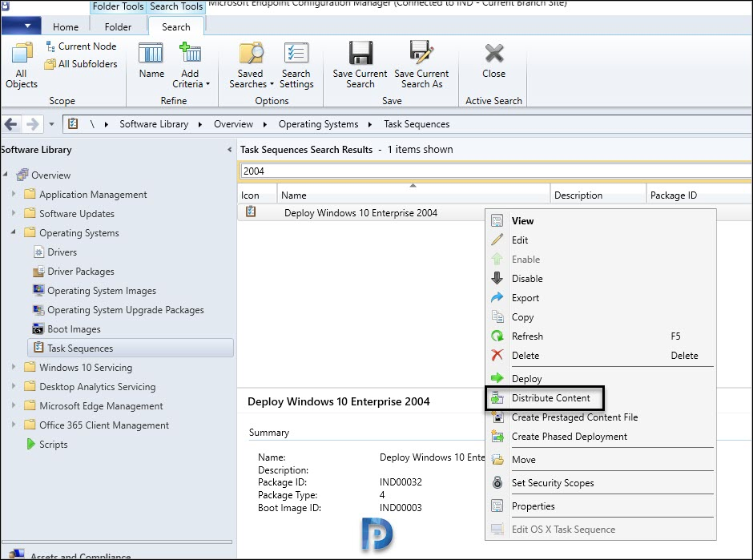Select the Scripts node
Image resolution: width=753 pixels, height=560 pixels.
click(47, 445)
